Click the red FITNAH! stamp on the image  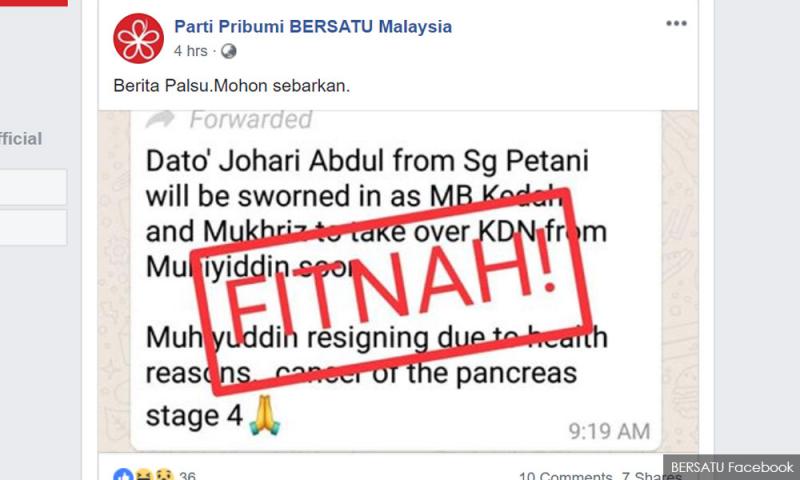pos(392,292)
